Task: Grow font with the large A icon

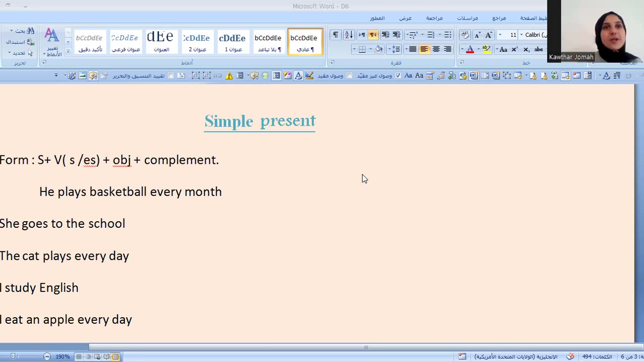Action: pos(489,35)
